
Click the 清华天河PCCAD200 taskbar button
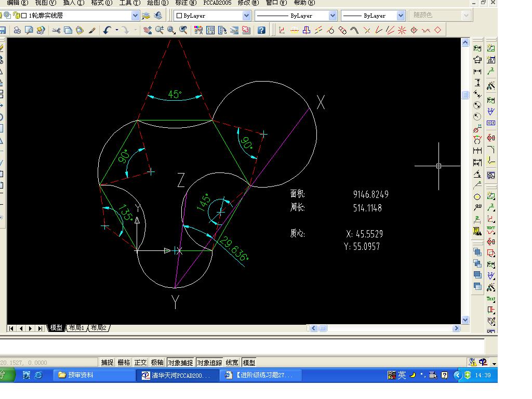177,375
